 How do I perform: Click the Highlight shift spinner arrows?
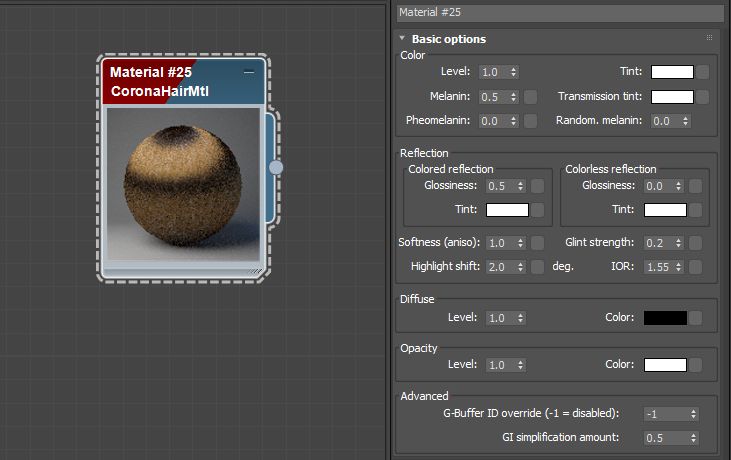tap(520, 267)
